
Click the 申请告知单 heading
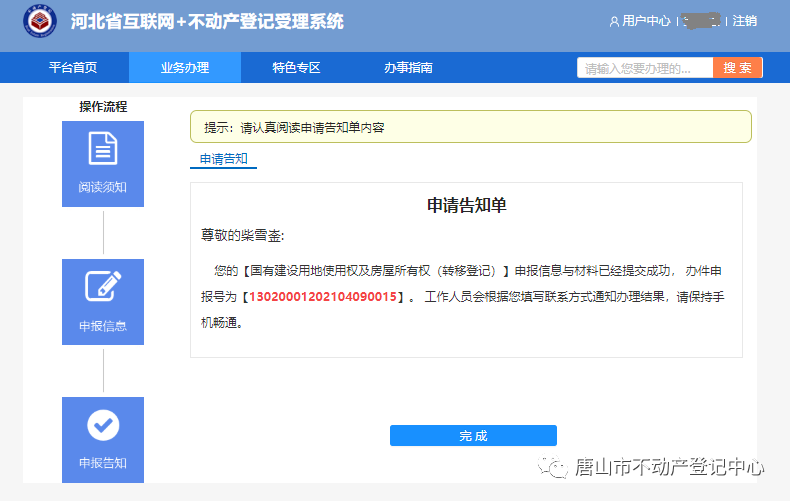(x=466, y=205)
